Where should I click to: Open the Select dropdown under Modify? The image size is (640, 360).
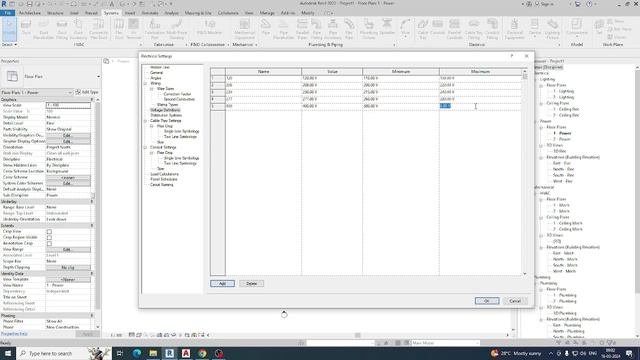[9, 44]
